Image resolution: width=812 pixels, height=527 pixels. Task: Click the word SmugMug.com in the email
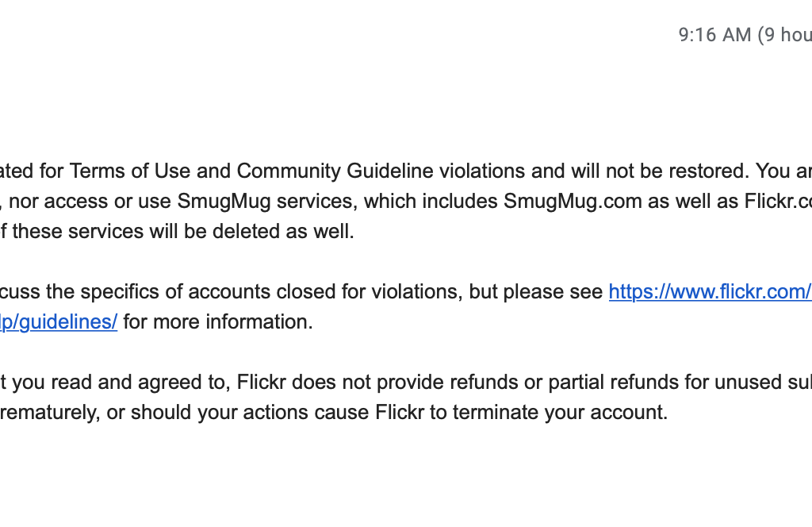(x=573, y=201)
